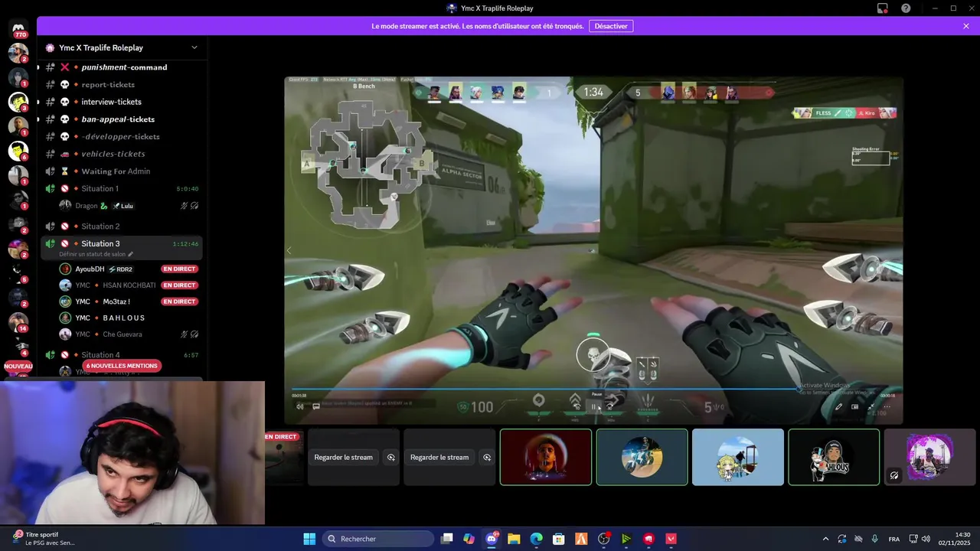This screenshot has height=551, width=980.
Task: Join the Situation 1 voice channel
Action: pyautogui.click(x=123, y=188)
